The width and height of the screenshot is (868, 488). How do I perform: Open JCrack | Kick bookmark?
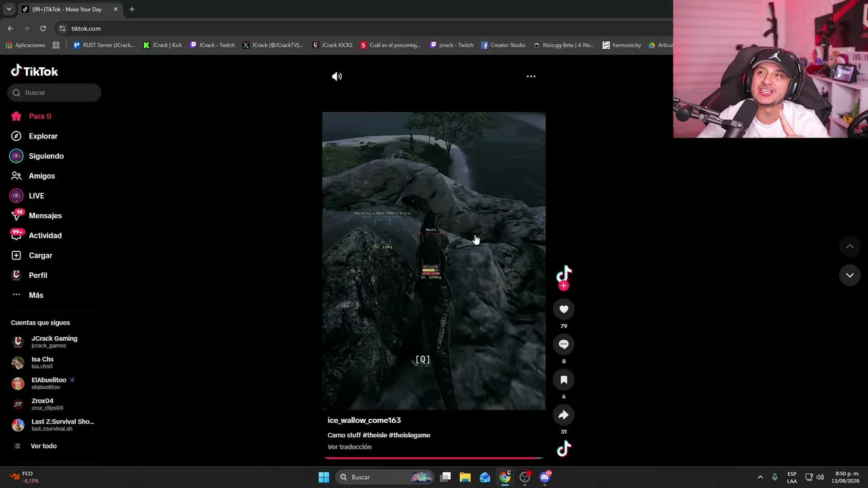pos(163,45)
